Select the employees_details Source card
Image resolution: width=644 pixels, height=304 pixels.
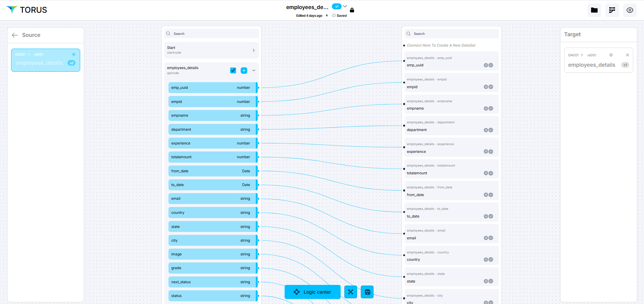point(45,60)
